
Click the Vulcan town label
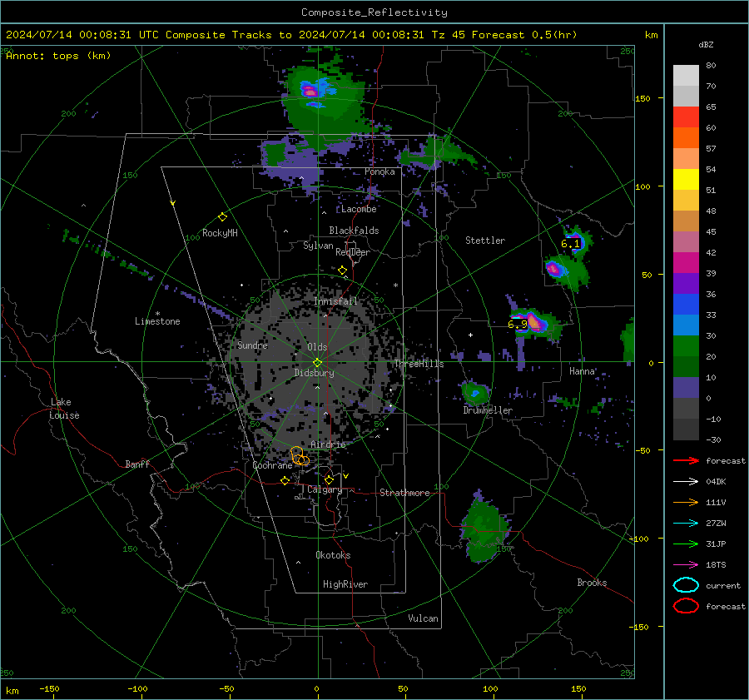coord(423,618)
